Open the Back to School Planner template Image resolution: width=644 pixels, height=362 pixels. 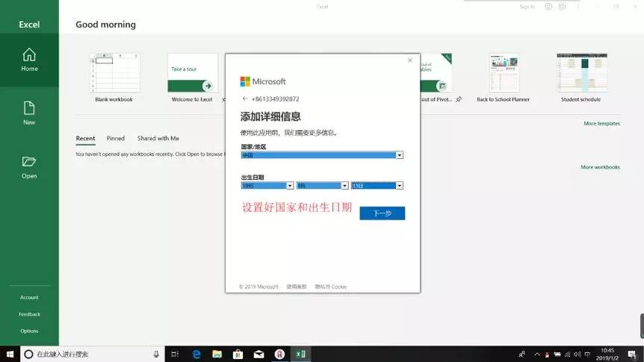[x=503, y=78]
